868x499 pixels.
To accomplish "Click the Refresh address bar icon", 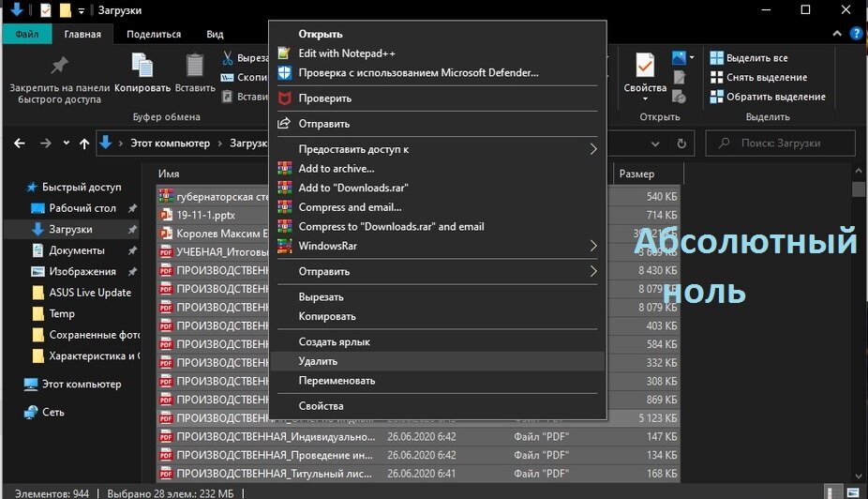I will tap(681, 144).
